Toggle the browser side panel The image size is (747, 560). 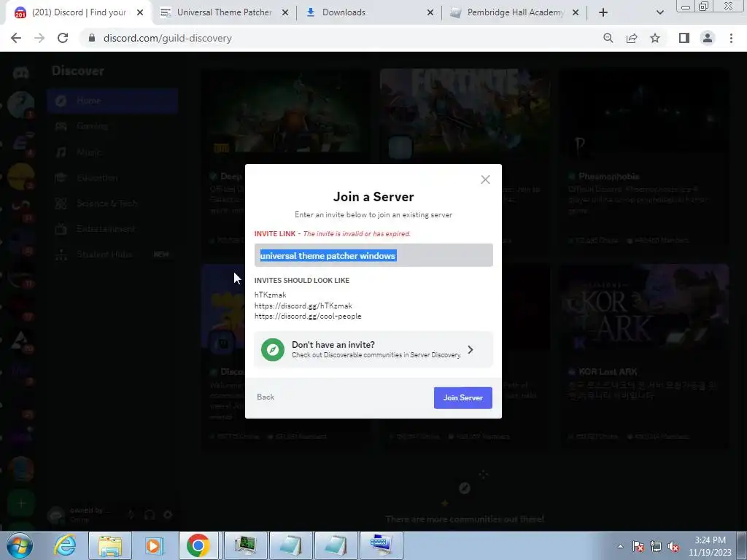coord(684,38)
